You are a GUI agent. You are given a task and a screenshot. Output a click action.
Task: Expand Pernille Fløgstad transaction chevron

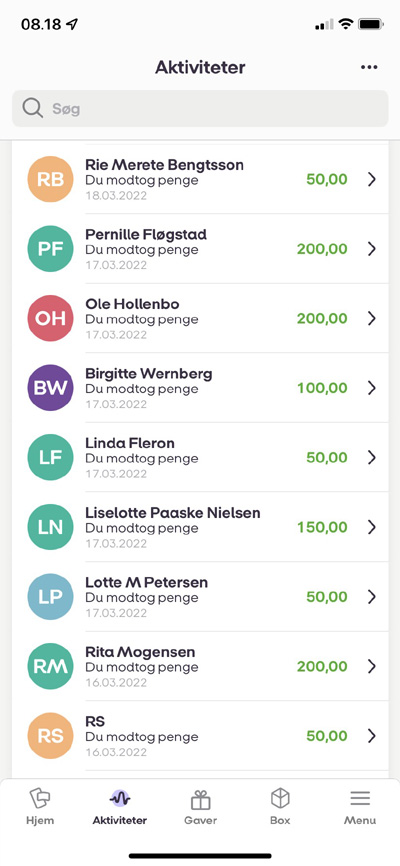point(372,249)
